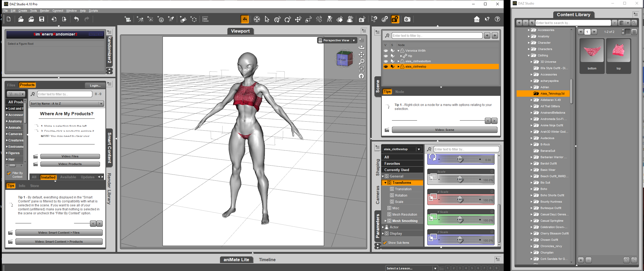Open the File menu

tap(5, 11)
